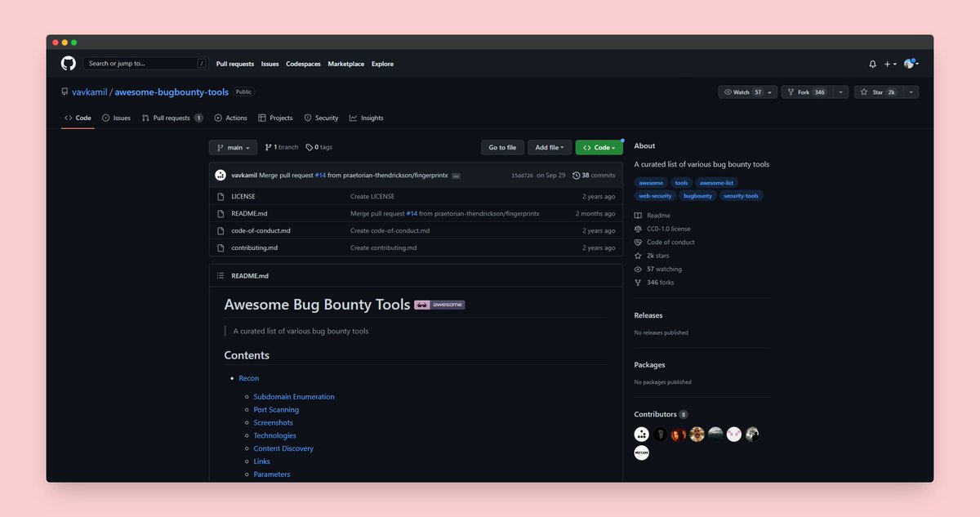The width and height of the screenshot is (980, 517).
Task: Expand the Fork options dropdown arrow
Action: [x=841, y=92]
